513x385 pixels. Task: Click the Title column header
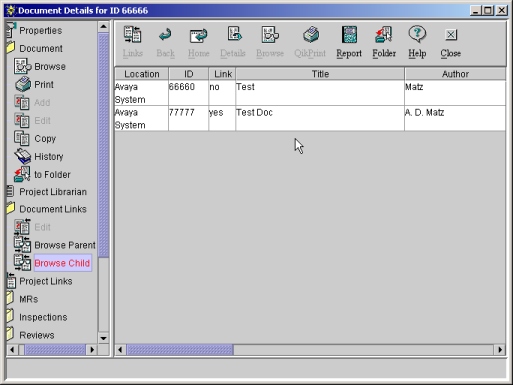[320, 74]
